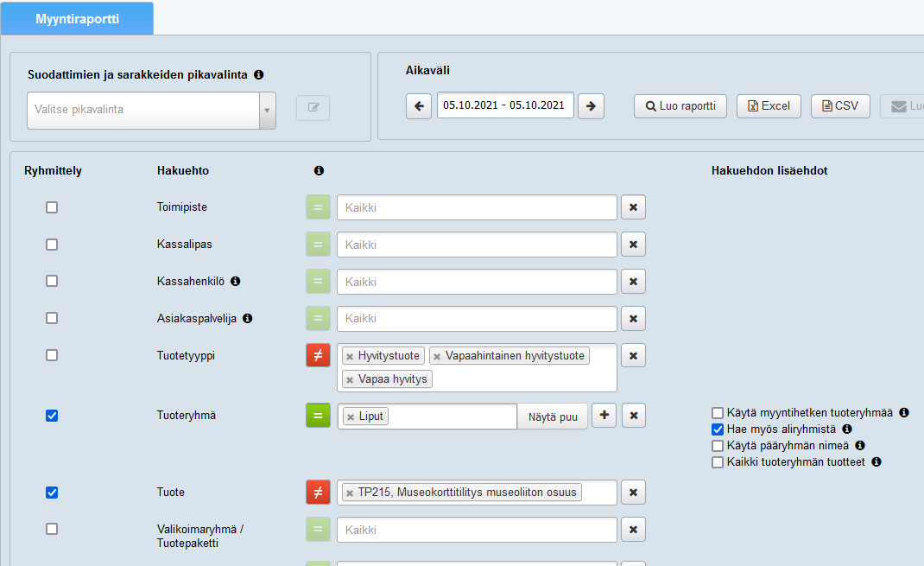Click info icon beside Kassahenkilö
The width and height of the screenshot is (924, 566).
tap(235, 282)
